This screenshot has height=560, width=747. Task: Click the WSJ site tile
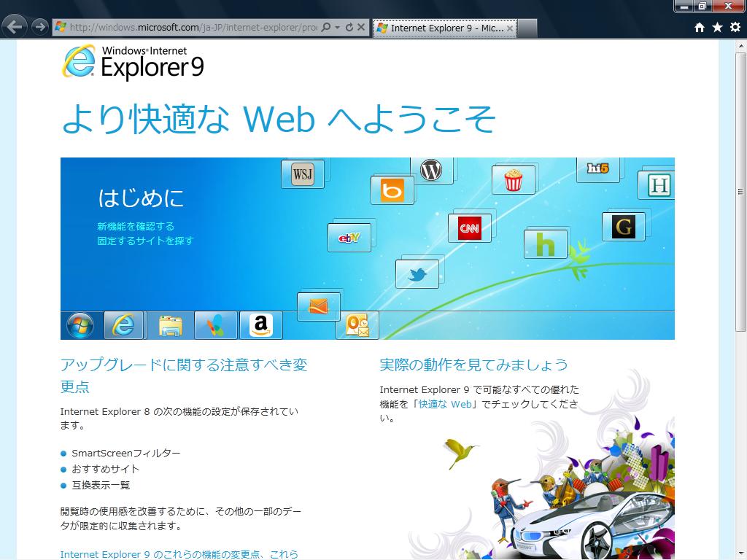(303, 174)
